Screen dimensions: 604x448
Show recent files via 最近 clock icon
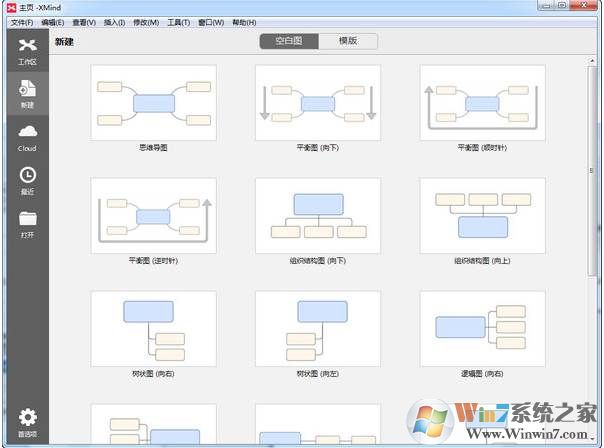[27, 177]
